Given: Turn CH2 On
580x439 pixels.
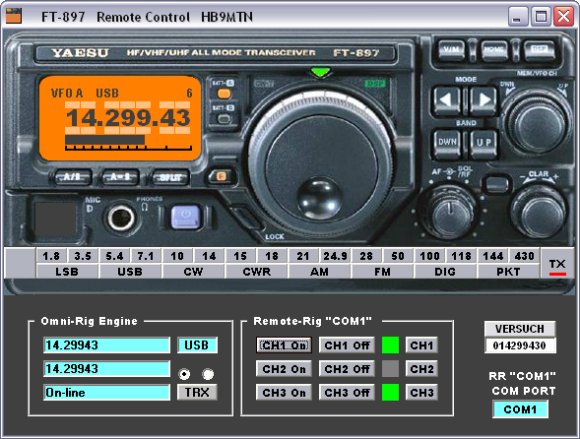Looking at the screenshot, I should (x=284, y=369).
